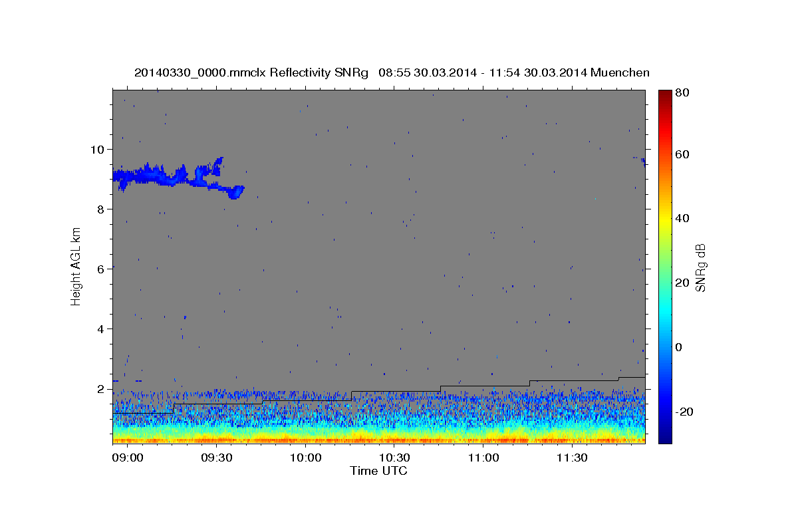Click the SNRg colorbar scale
798x532 pixels.
[x=665, y=266]
